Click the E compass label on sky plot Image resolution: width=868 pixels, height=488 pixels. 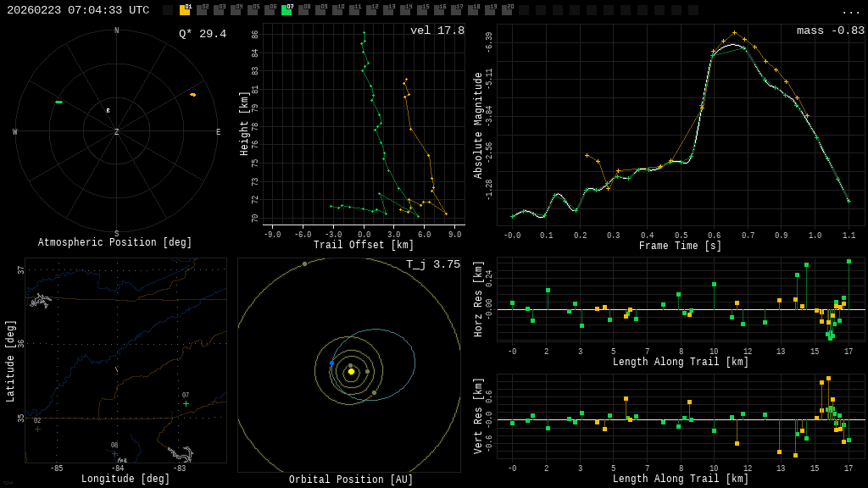(x=218, y=132)
